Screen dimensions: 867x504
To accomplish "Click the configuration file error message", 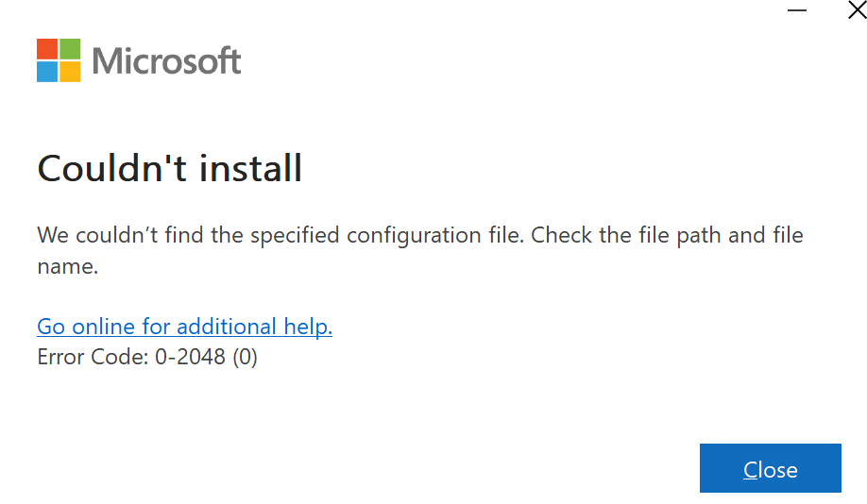I will point(420,250).
